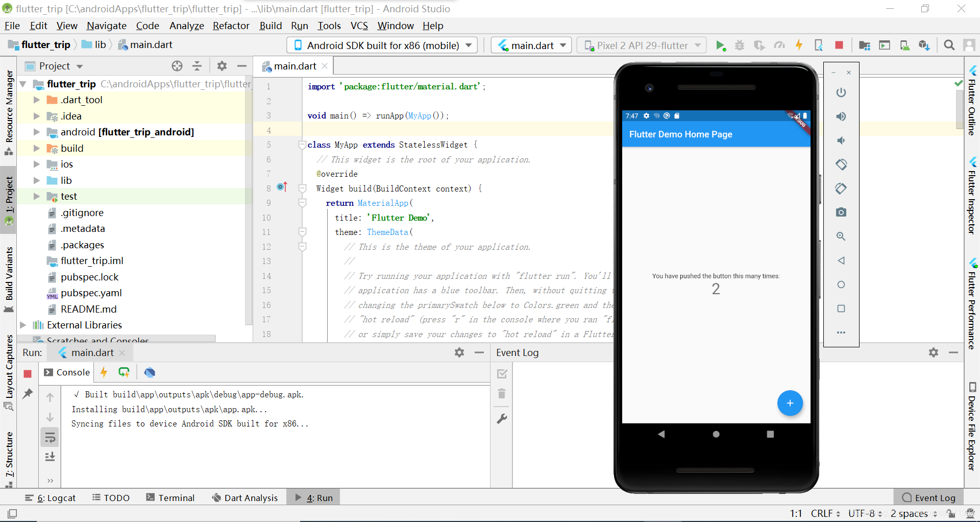This screenshot has width=980, height=522.
Task: Close the main.dart editor tab
Action: (325, 66)
